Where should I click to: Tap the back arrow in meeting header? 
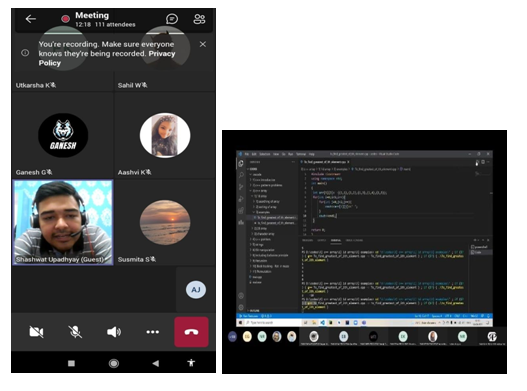pos(31,19)
